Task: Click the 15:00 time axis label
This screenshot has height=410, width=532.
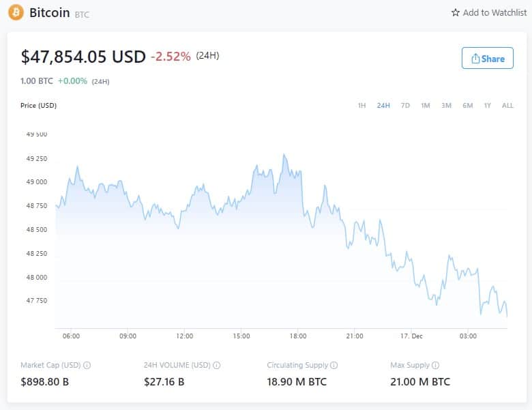Action: pos(241,336)
